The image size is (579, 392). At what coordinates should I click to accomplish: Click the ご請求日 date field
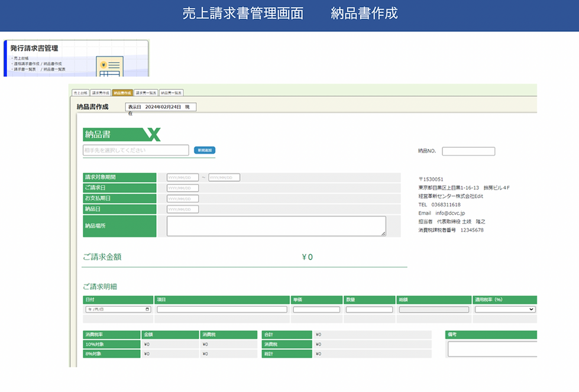(x=183, y=188)
